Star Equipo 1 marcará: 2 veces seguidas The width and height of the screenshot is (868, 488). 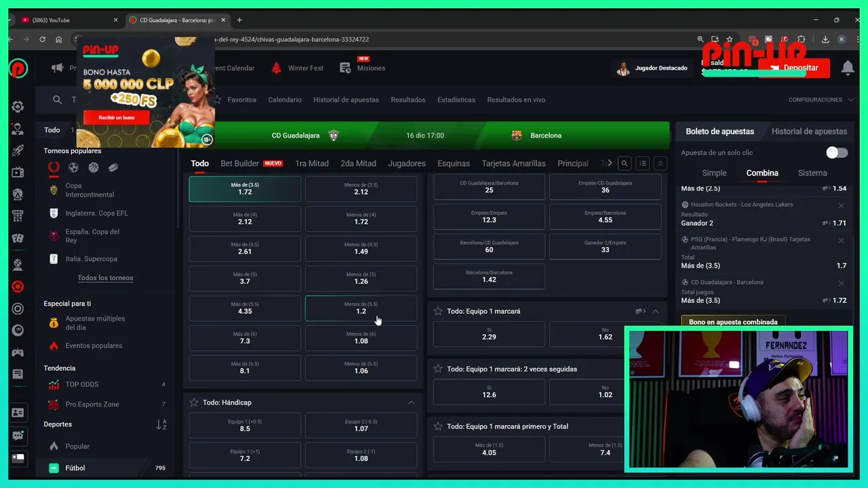(x=438, y=369)
